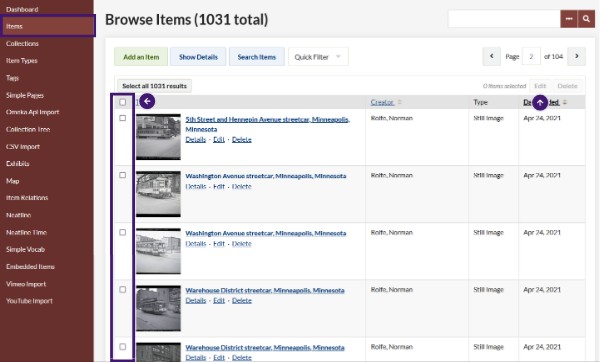
Task: Open Neatline Time in the sidebar
Action: click(x=26, y=232)
